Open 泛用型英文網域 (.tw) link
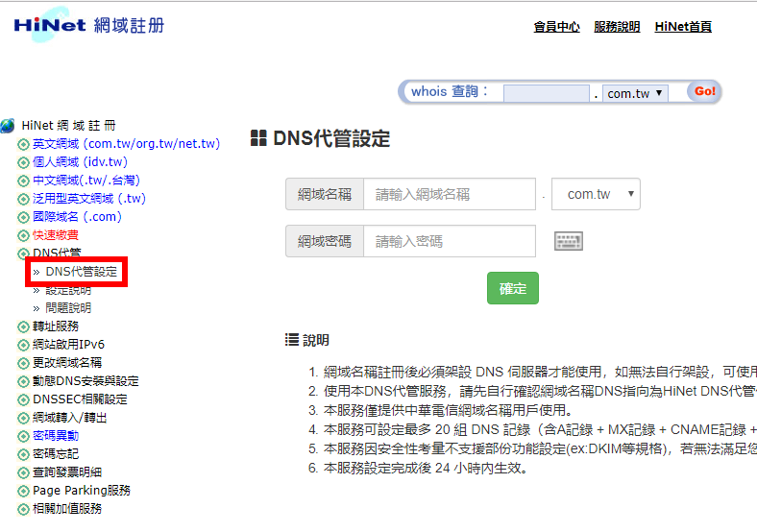The height and width of the screenshot is (532, 757). [89, 199]
